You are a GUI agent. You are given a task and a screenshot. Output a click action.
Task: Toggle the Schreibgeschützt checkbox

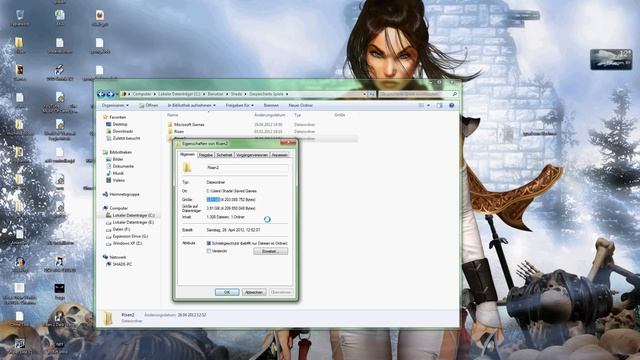pos(209,243)
